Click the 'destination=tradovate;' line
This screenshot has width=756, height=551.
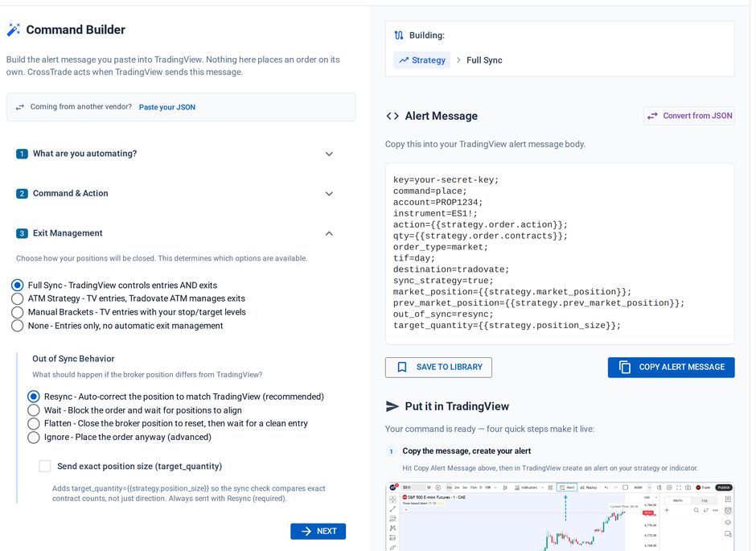[x=451, y=269]
